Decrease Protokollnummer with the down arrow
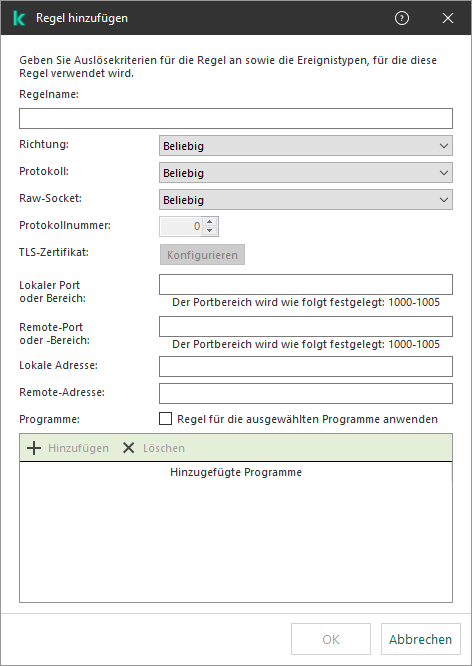Screen dimensions: 472x666 coord(209,231)
